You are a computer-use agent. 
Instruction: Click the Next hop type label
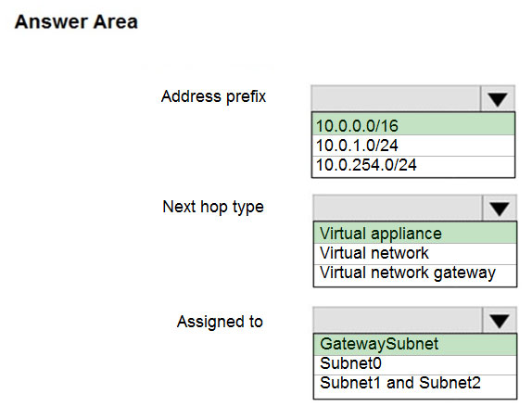(x=213, y=207)
